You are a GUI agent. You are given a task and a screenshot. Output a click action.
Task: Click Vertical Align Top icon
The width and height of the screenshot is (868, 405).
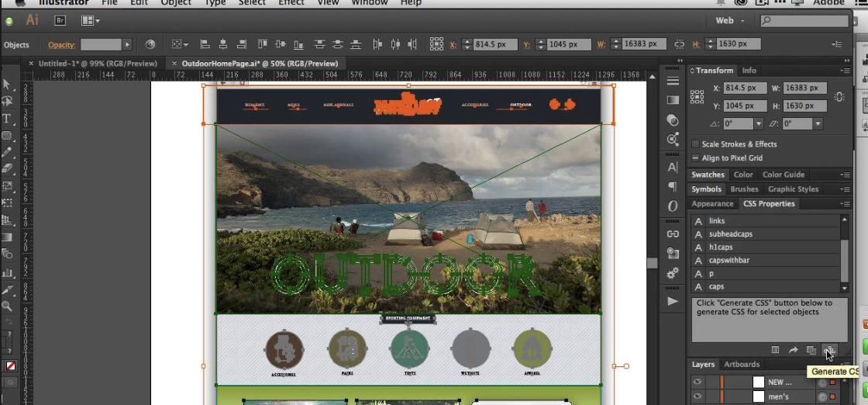[x=263, y=44]
